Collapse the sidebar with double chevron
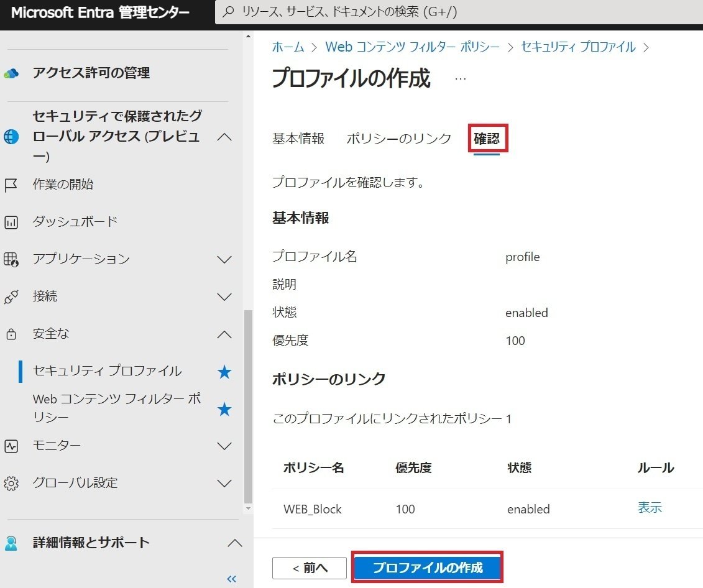Viewport: 703px width, 588px height. (231, 579)
